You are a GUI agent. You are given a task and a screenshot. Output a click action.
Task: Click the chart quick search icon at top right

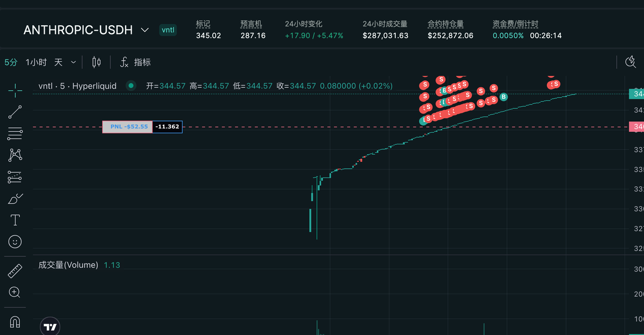pos(631,62)
